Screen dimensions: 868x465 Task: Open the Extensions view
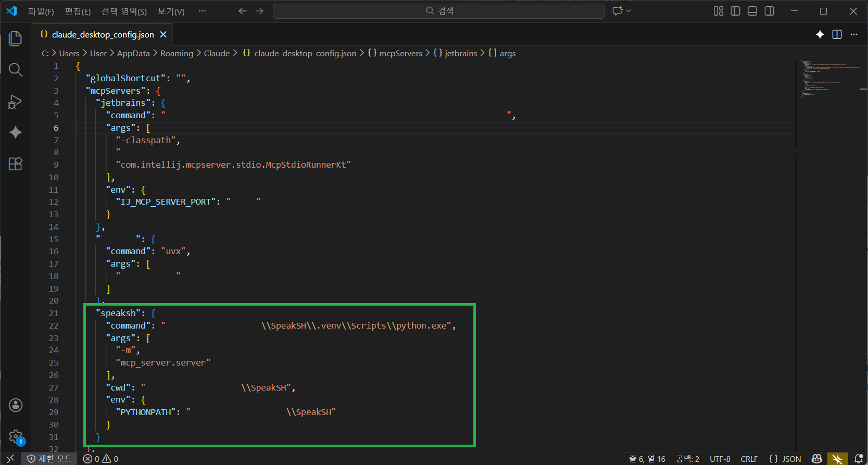click(16, 164)
